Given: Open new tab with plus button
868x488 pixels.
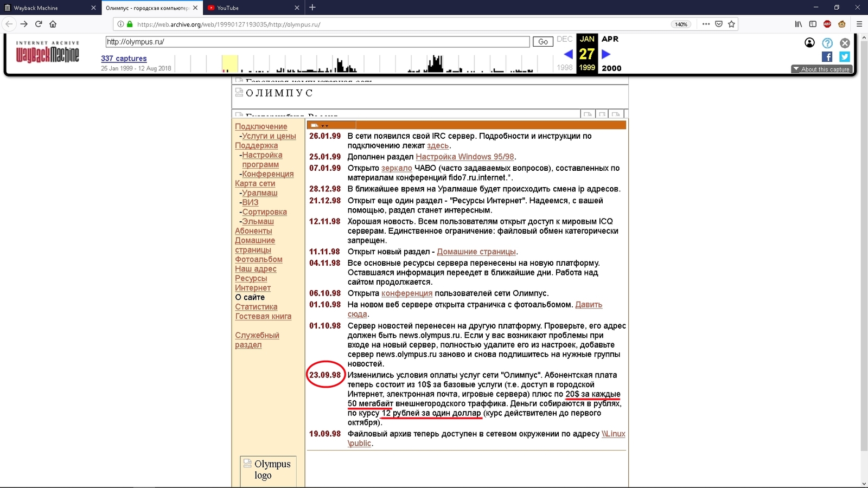Looking at the screenshot, I should coord(312,8).
